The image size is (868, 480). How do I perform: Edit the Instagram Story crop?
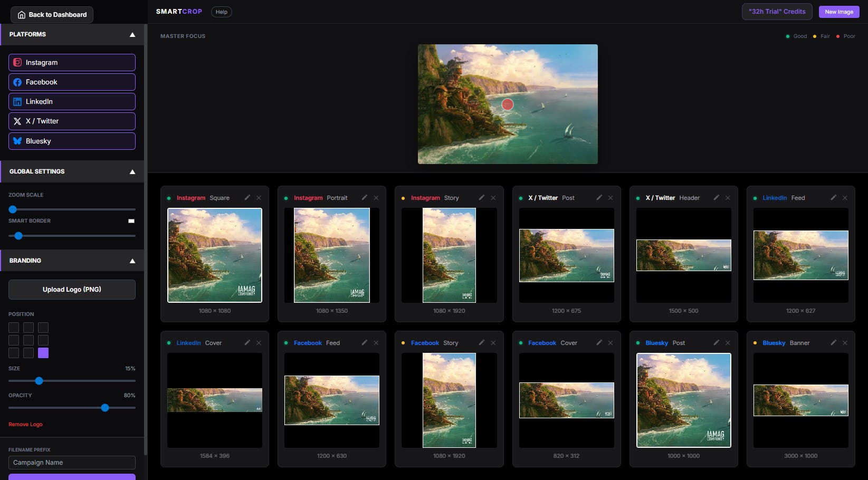[481, 198]
